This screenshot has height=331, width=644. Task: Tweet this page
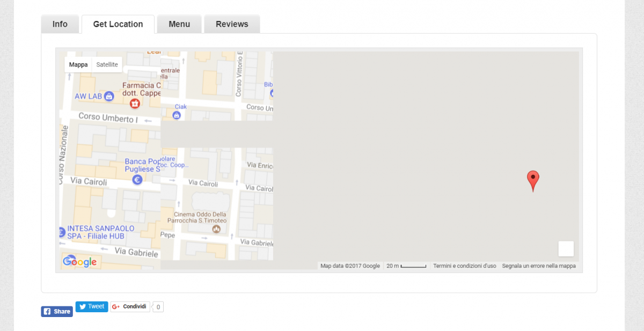tap(92, 307)
